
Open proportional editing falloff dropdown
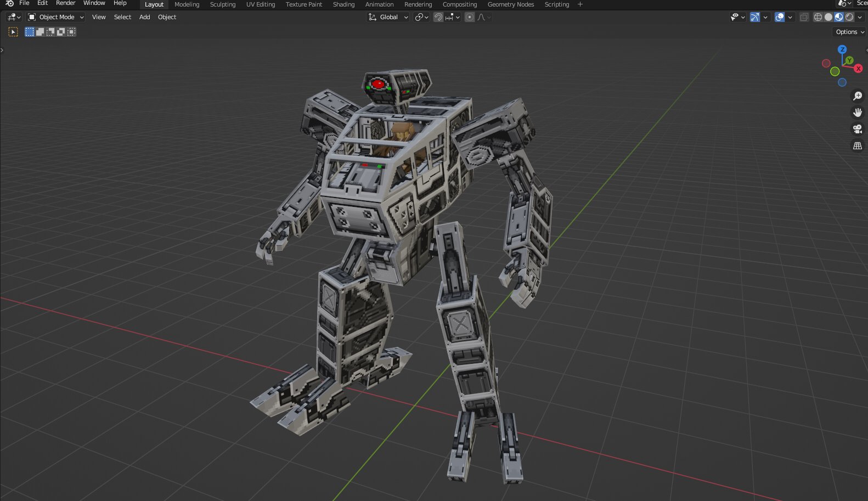coord(484,17)
